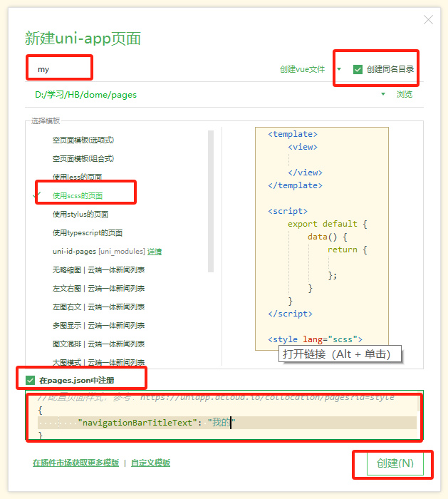Click the <template> line in code preview
Viewport: 448px width, 499px height.
pos(293,134)
